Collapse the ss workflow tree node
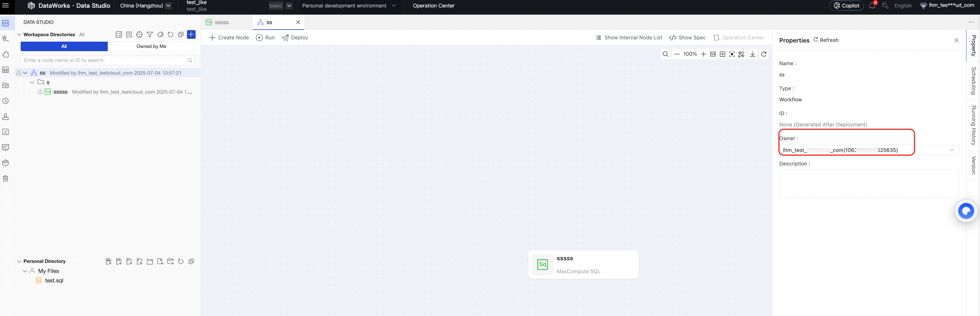This screenshot has height=316, width=980. (25, 73)
